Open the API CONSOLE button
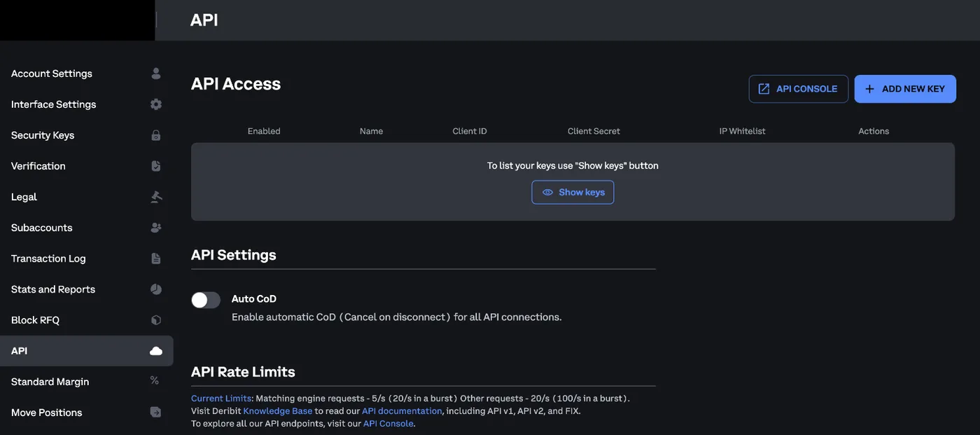 pyautogui.click(x=799, y=89)
